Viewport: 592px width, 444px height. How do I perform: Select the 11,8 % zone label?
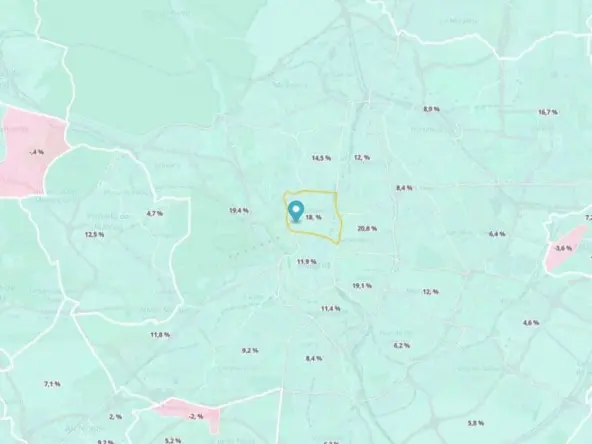(x=160, y=335)
